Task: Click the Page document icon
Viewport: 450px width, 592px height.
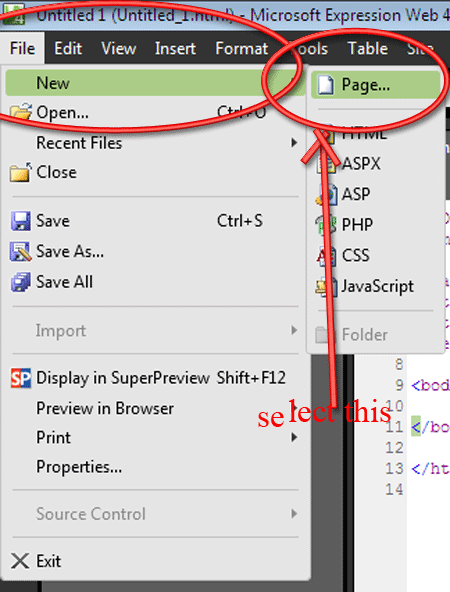Action: [x=325, y=85]
